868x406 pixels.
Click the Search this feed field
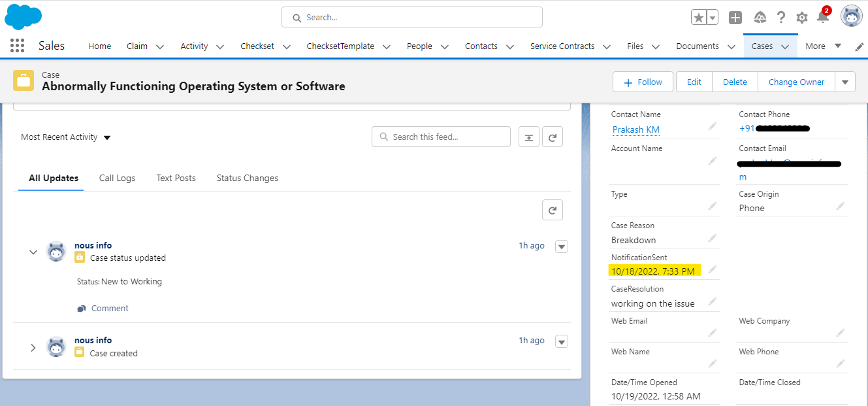[x=441, y=137]
